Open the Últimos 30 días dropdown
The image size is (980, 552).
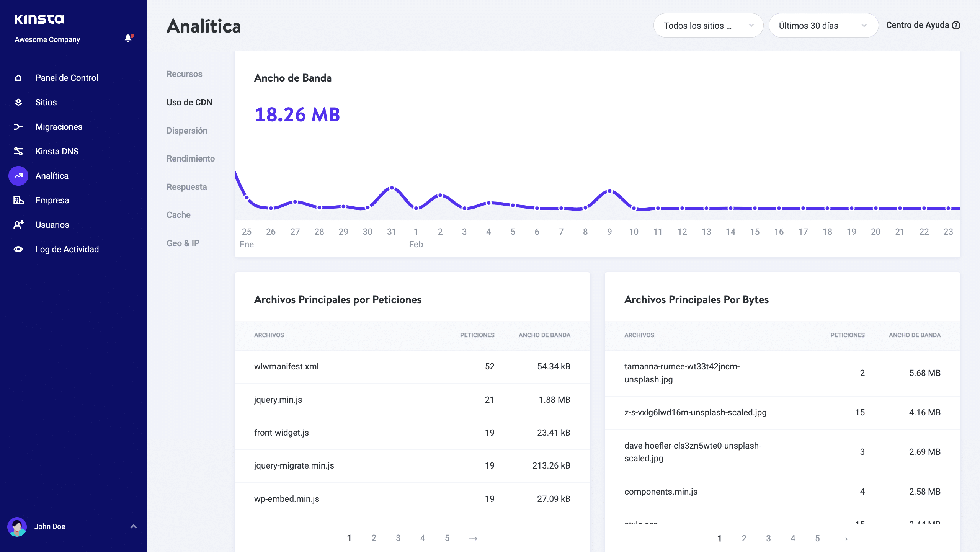pos(823,26)
